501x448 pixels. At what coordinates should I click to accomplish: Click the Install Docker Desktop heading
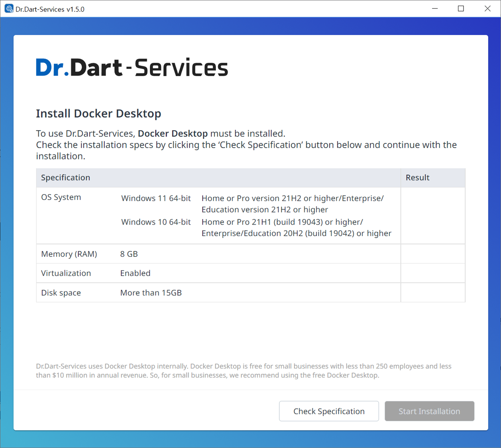point(98,113)
